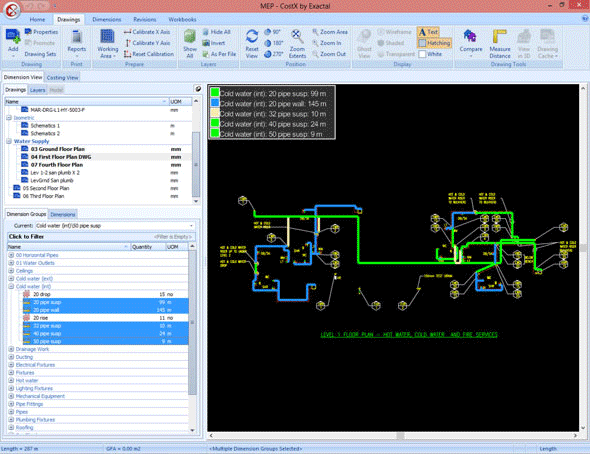Viewport: 590px width, 454px height.
Task: Select the 20 drop dimension row
Action: [x=98, y=294]
